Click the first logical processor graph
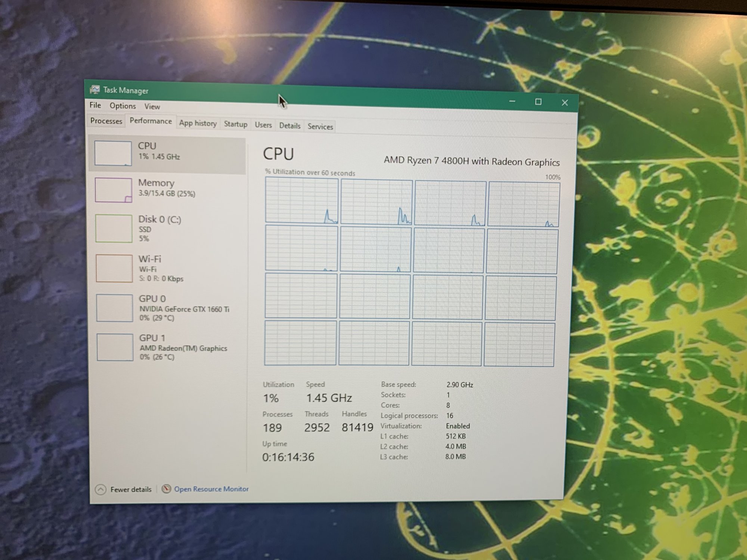 301,200
